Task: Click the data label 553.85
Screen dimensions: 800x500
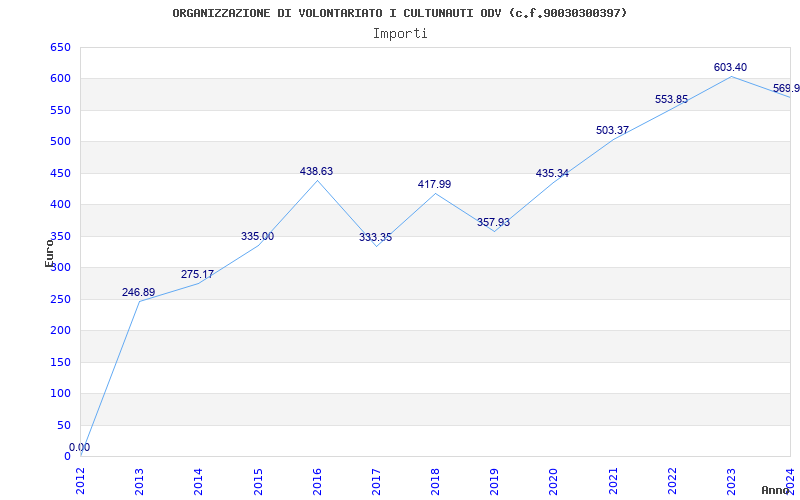Action: click(x=671, y=99)
